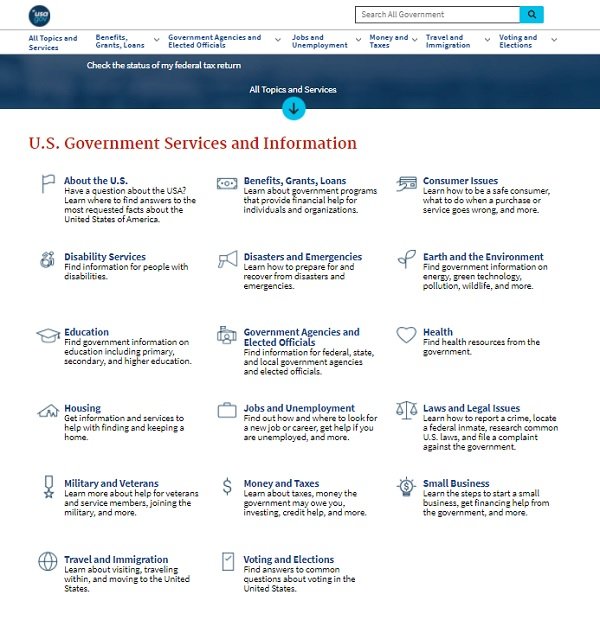Click the 'U.S. Government Services and Information' title
The image size is (600, 633).
[x=193, y=143]
